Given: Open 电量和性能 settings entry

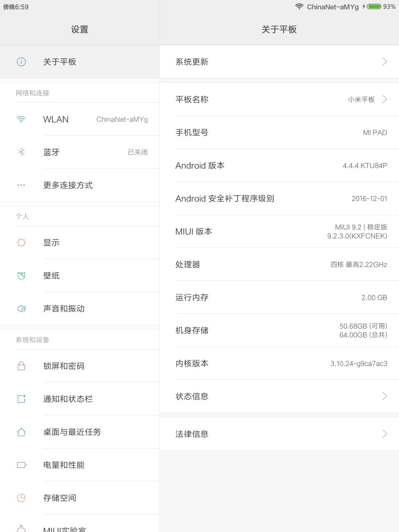Looking at the screenshot, I should pos(80,465).
